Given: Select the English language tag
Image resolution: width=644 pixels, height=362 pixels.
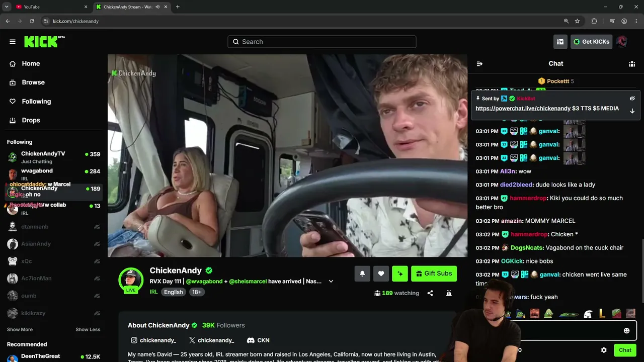Looking at the screenshot, I should click(x=174, y=292).
